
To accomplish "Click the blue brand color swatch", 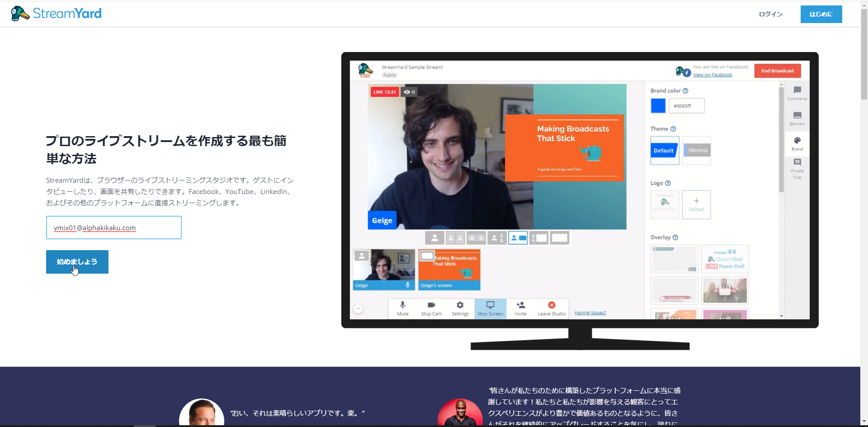I will coord(658,106).
